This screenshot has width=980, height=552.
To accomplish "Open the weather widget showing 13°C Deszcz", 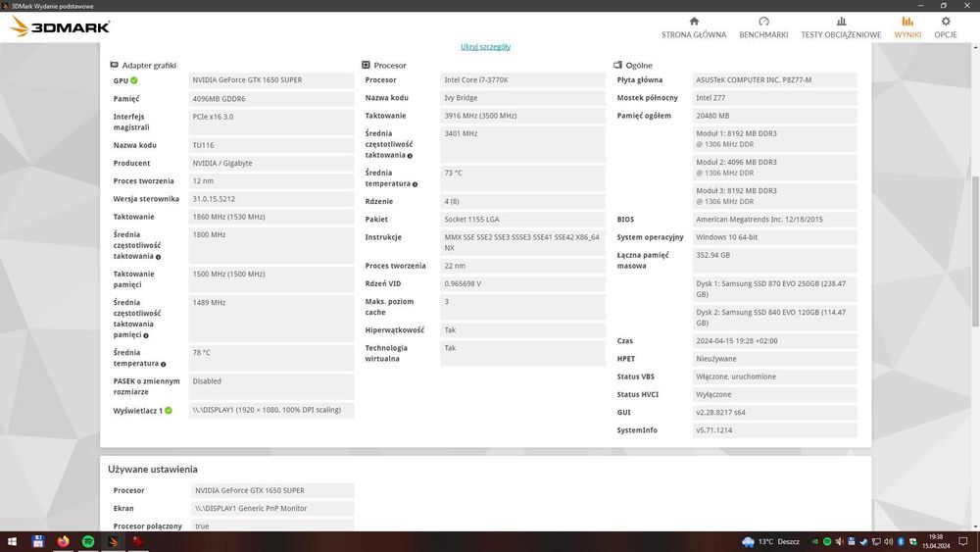I will (x=770, y=542).
